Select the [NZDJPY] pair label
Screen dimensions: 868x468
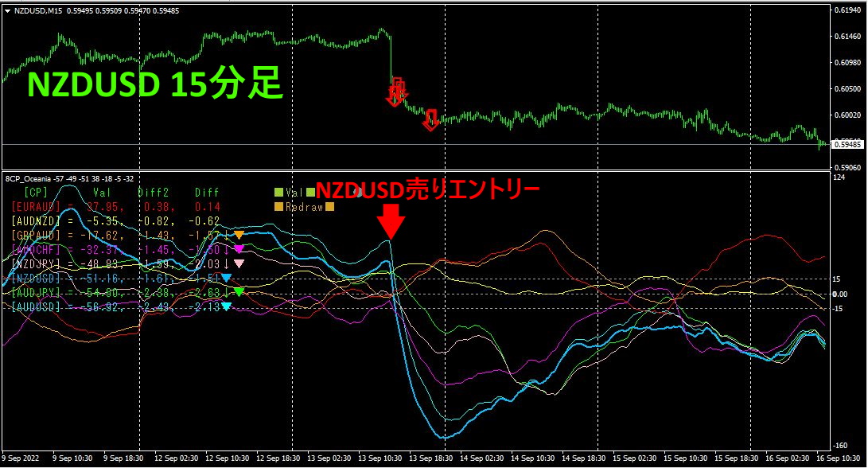point(36,264)
